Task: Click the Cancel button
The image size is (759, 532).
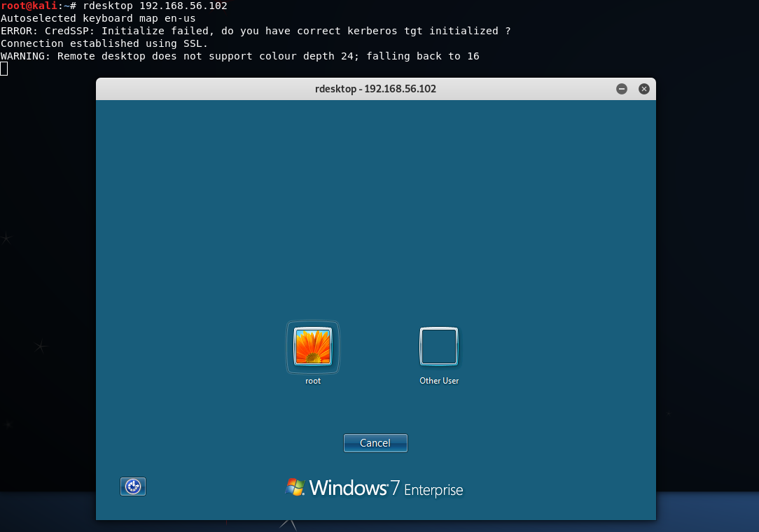Action: coord(375,443)
